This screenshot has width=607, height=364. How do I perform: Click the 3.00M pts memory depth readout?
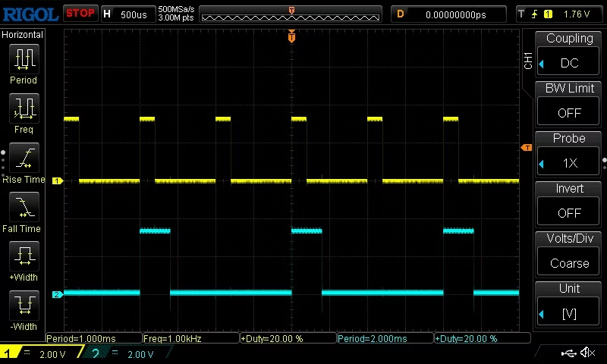click(176, 17)
